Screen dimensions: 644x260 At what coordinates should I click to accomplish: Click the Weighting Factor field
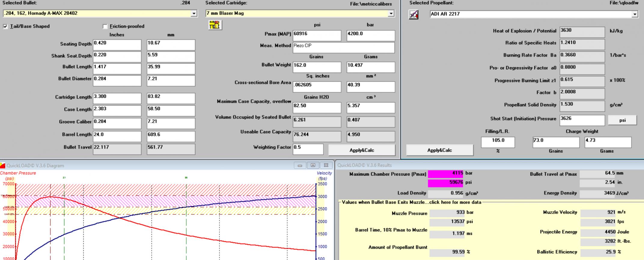[x=308, y=149]
